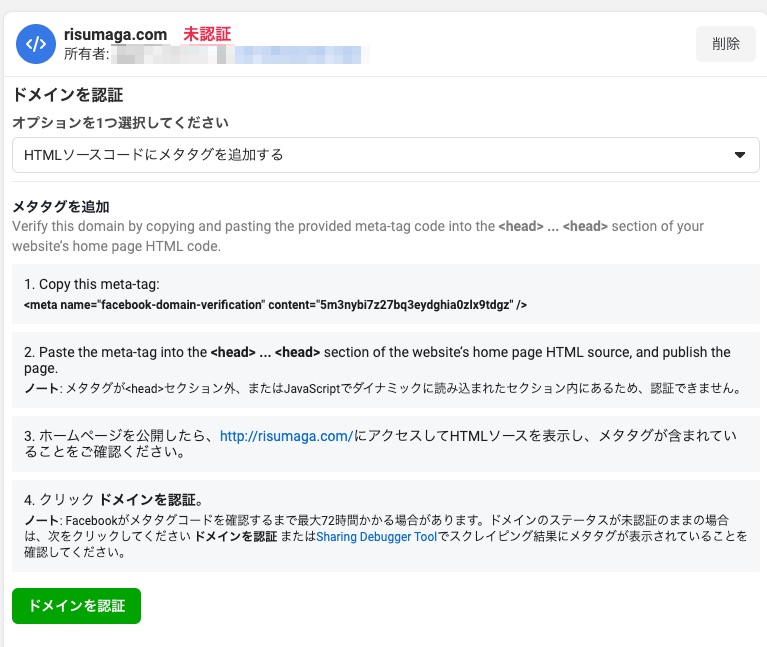
Task: Click the '4. クリック ドメインを認証' step text
Action: 113,500
